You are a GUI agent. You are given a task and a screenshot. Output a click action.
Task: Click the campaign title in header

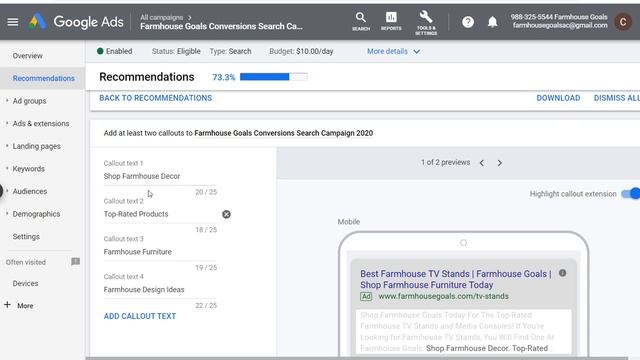(x=221, y=27)
